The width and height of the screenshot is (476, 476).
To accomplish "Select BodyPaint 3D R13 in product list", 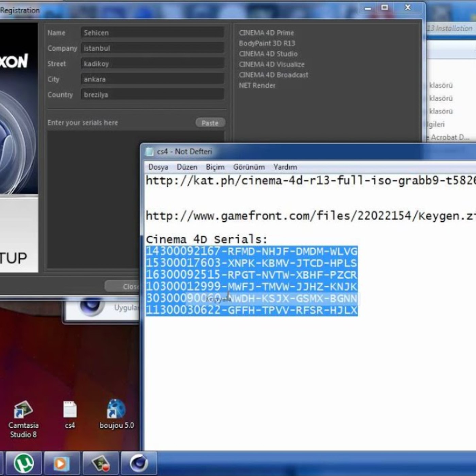I will pyautogui.click(x=267, y=44).
